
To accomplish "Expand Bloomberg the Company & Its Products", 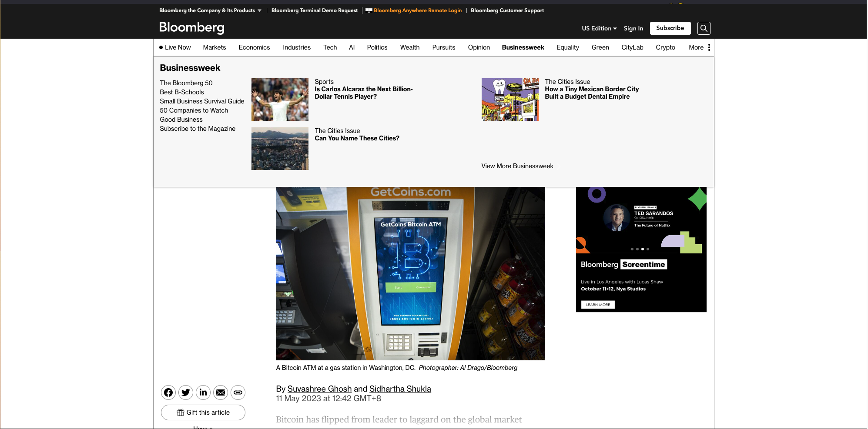I will [210, 10].
